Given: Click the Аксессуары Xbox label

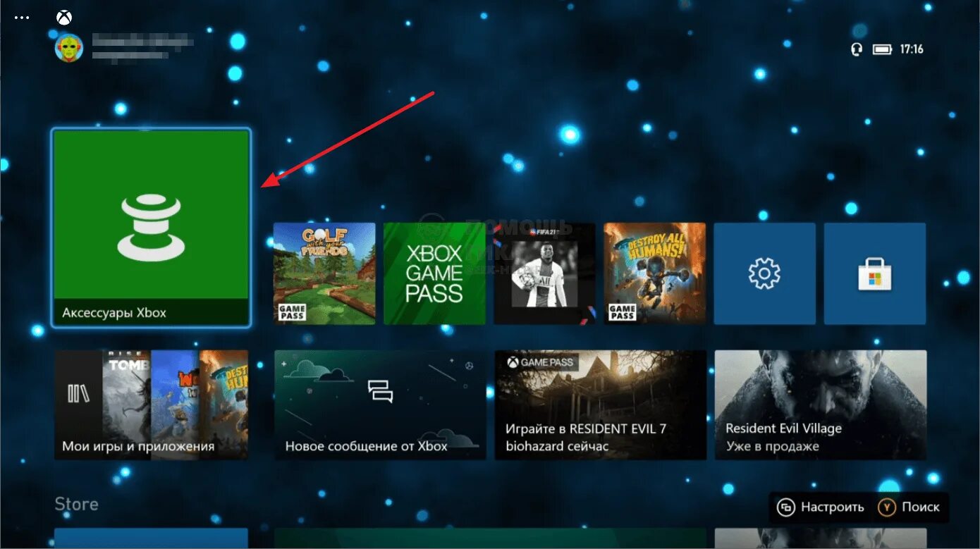Looking at the screenshot, I should (x=114, y=312).
